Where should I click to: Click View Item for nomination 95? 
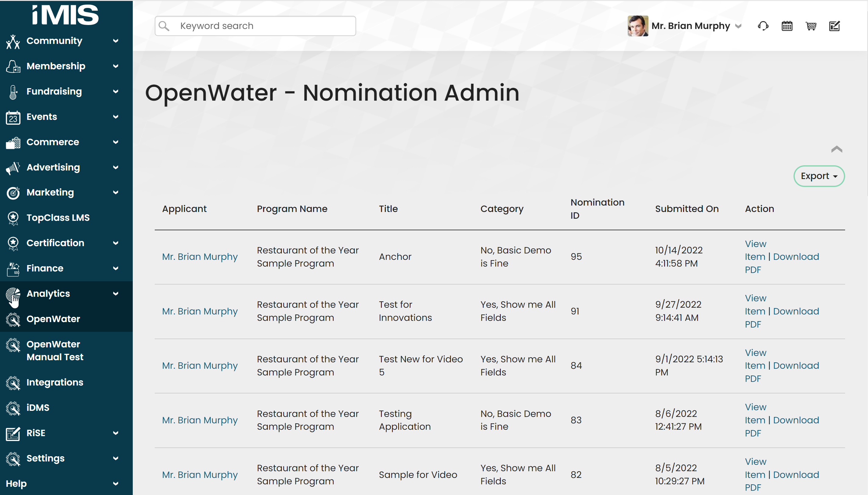pos(755,250)
